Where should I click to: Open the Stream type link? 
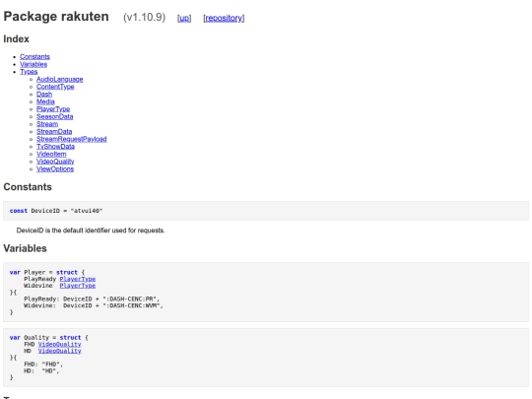coord(47,124)
